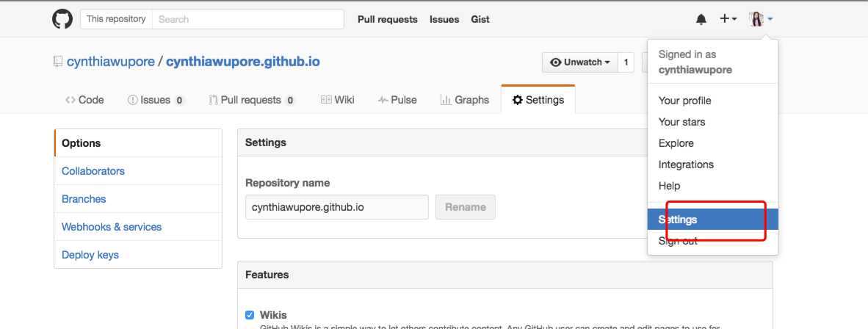Open Branches in settings sidebar
The image size is (868, 329).
coord(138,199)
